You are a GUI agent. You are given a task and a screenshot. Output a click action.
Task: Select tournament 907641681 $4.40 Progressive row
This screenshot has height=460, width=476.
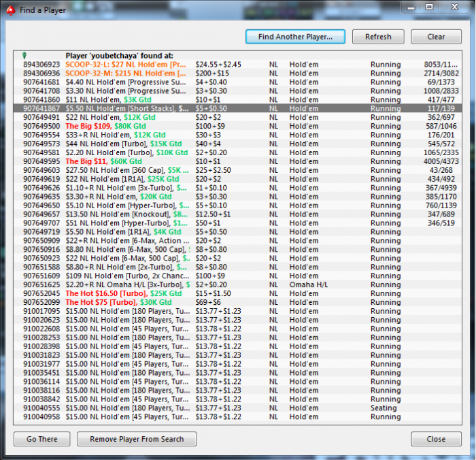(x=238, y=82)
